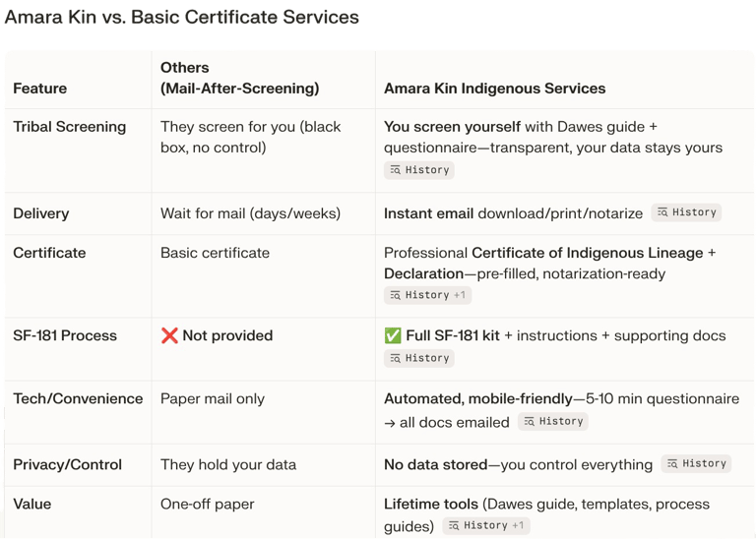
Task: Select the Feature column header
Action: (40, 89)
